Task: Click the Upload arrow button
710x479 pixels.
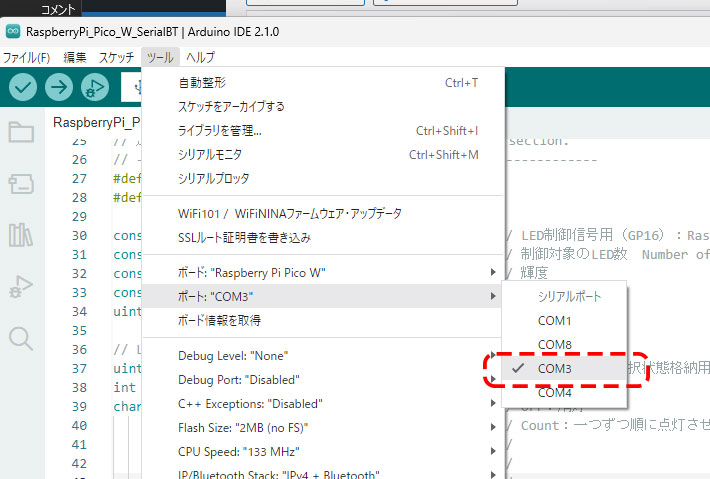Action: pos(59,87)
